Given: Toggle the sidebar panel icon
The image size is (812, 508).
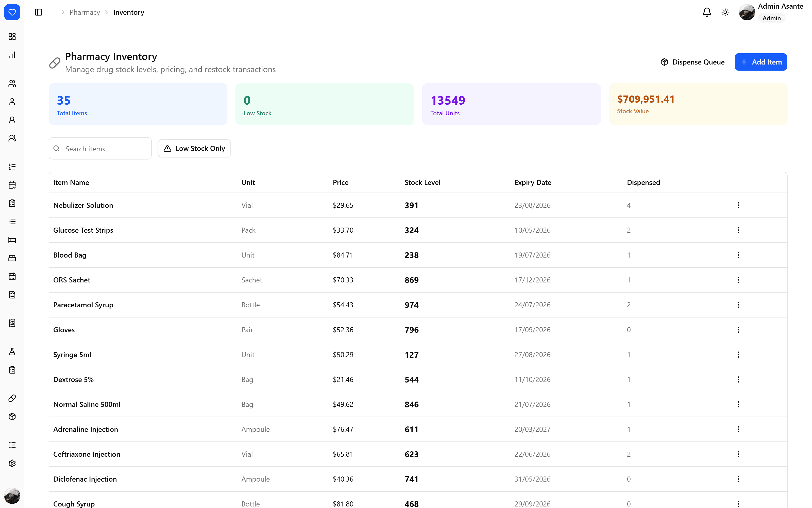Looking at the screenshot, I should coord(39,12).
